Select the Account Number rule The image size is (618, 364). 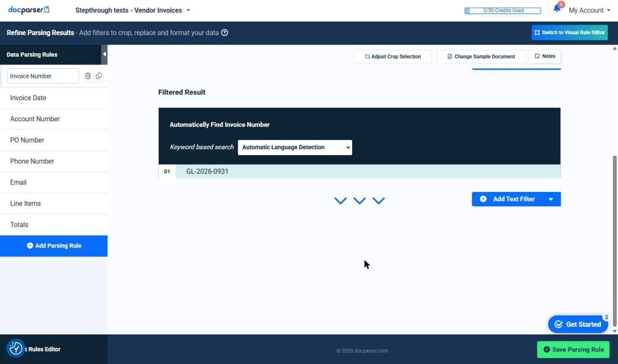[54, 119]
